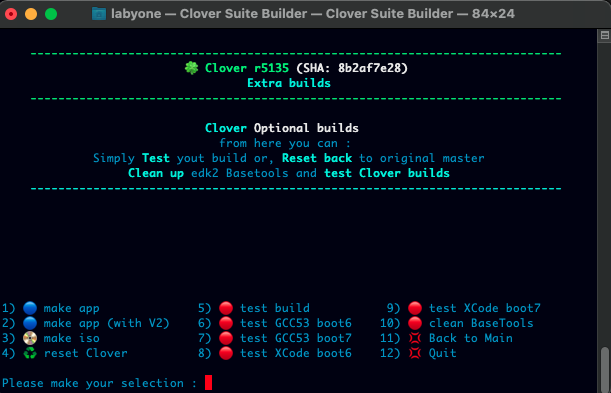Click 'test XCode boot6' text
The width and height of the screenshot is (611, 393).
[296, 353]
